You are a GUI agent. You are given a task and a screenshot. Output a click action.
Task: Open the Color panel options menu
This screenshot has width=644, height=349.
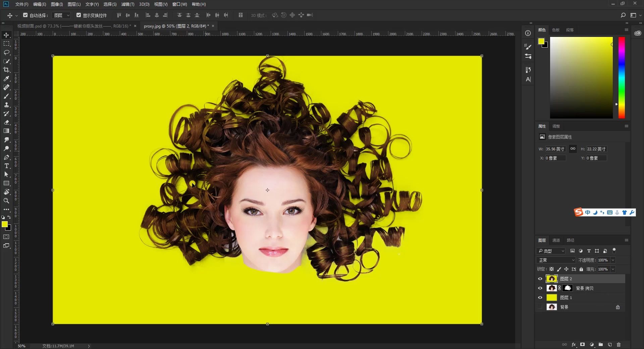click(626, 30)
